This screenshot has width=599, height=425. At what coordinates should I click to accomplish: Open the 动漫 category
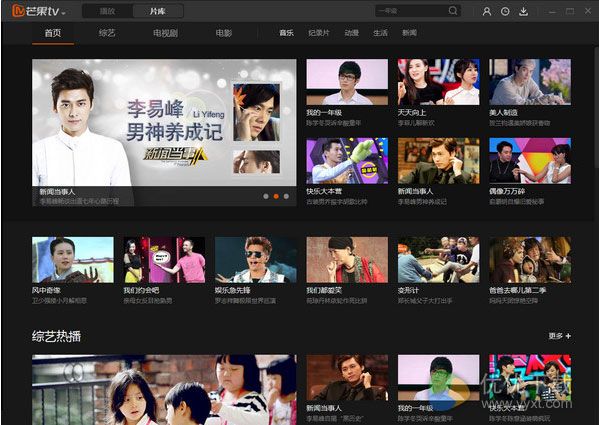tap(351, 33)
